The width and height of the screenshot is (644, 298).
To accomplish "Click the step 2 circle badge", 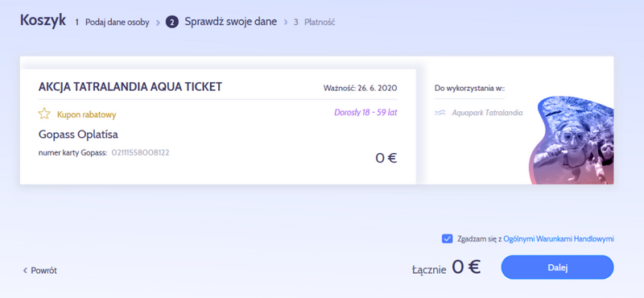I will pyautogui.click(x=172, y=22).
